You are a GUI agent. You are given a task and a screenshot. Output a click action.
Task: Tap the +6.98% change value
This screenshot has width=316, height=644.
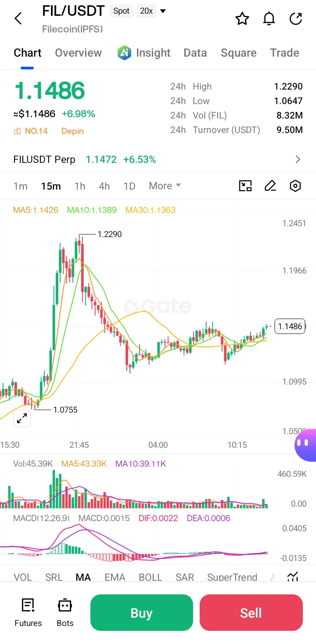(x=79, y=114)
